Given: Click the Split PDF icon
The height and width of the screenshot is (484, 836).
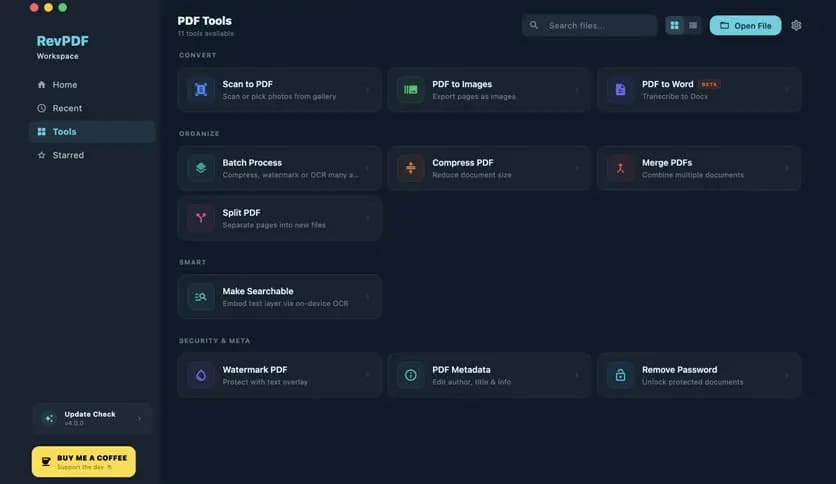Looking at the screenshot, I should pos(201,218).
